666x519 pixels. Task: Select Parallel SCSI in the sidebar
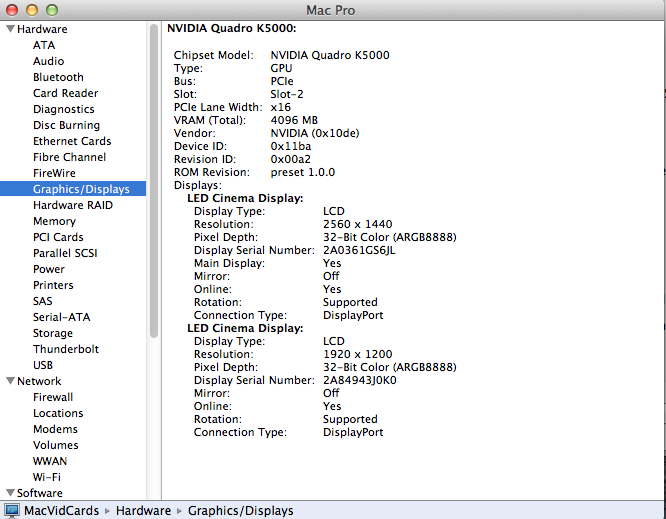(65, 253)
